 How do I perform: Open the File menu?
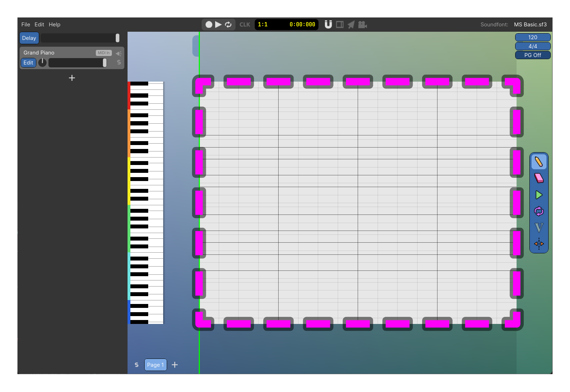[x=26, y=25]
